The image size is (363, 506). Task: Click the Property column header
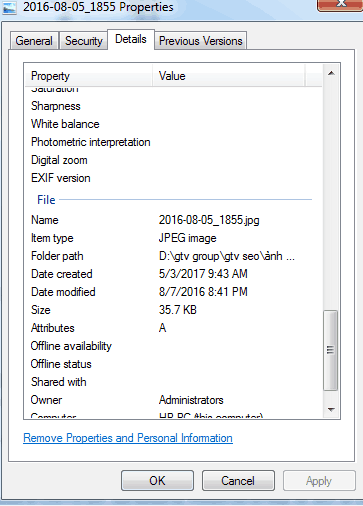pyautogui.click(x=88, y=76)
